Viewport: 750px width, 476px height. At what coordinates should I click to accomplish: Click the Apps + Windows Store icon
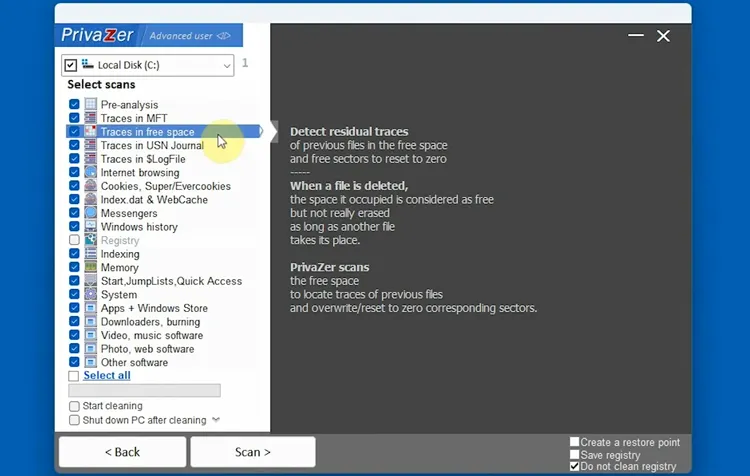[90, 308]
